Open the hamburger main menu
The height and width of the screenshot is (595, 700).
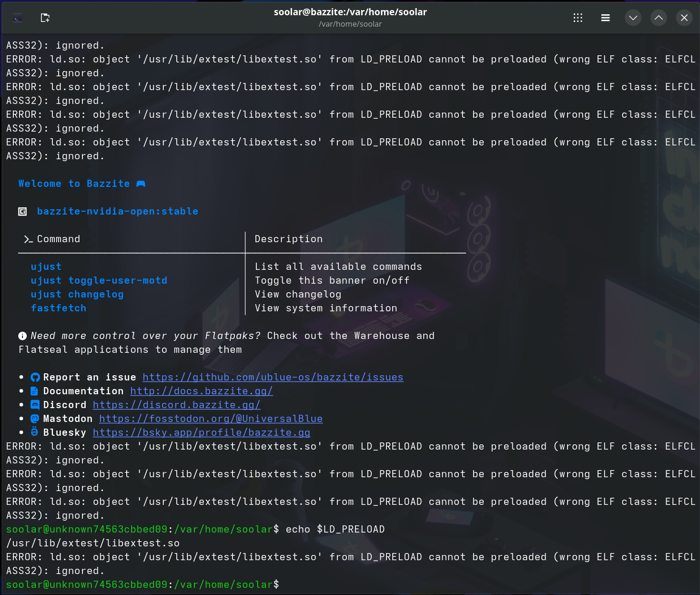tap(606, 18)
